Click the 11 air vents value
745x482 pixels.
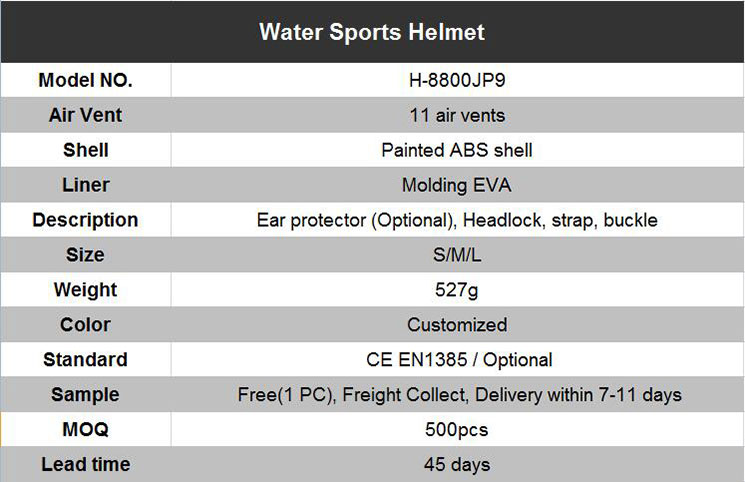click(x=457, y=115)
